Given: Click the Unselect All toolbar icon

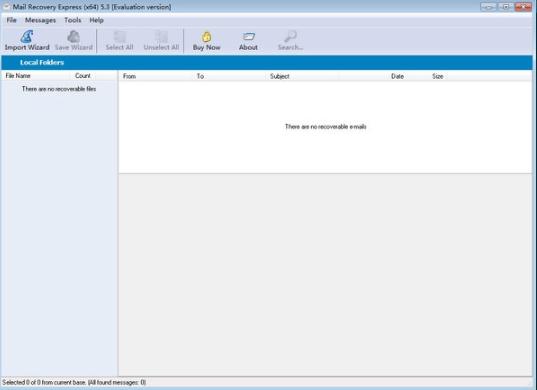Looking at the screenshot, I should (161, 41).
